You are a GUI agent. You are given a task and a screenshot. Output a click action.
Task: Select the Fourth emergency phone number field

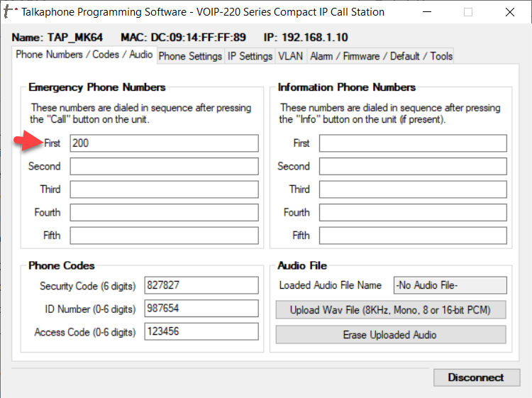coord(165,212)
